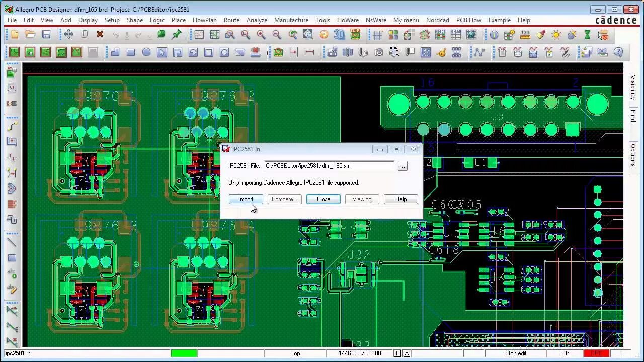
Task: Toggle the A button in status bar
Action: [407, 353]
